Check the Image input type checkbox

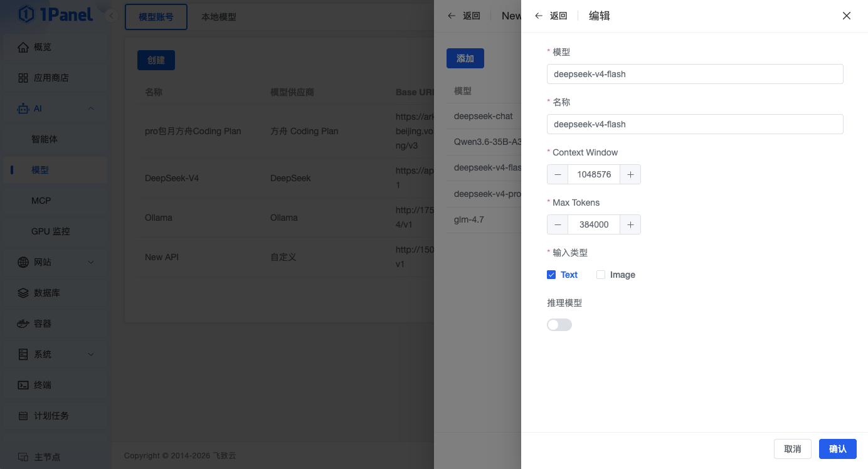pyautogui.click(x=601, y=275)
